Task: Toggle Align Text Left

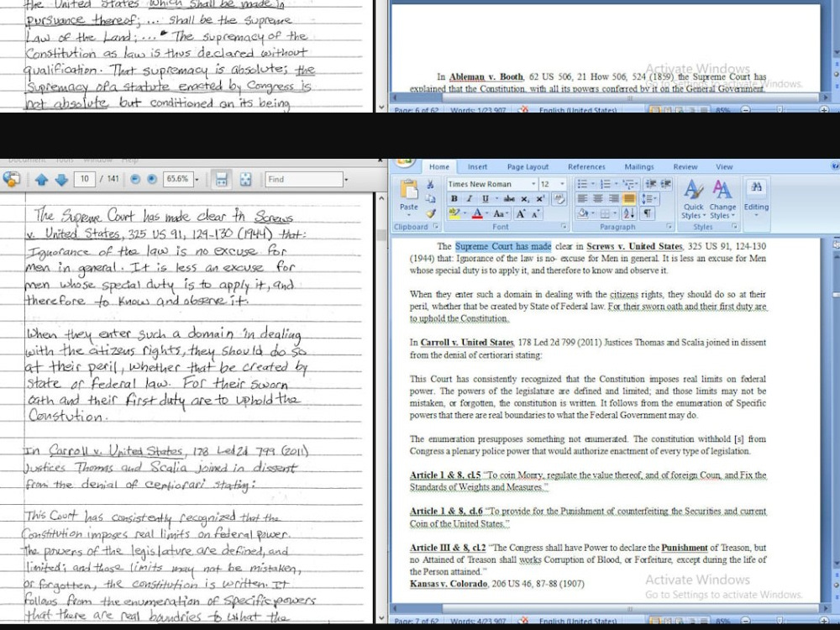Action: tap(582, 199)
